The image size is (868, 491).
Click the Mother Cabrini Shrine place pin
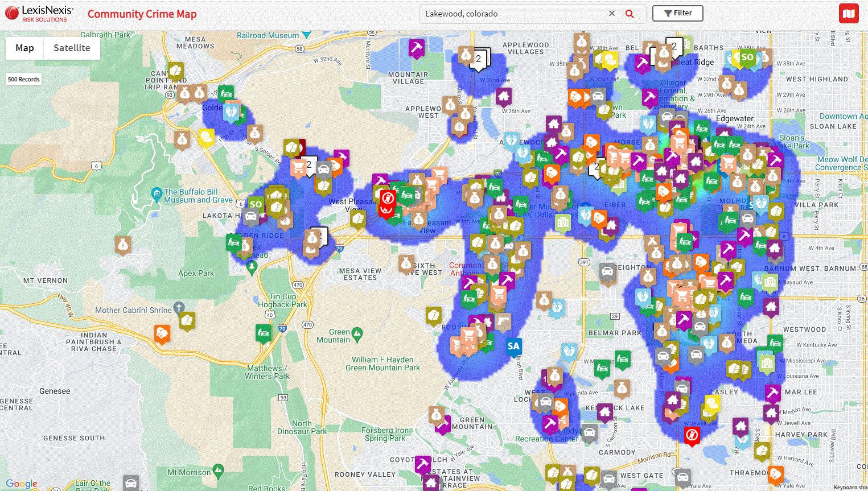click(179, 309)
